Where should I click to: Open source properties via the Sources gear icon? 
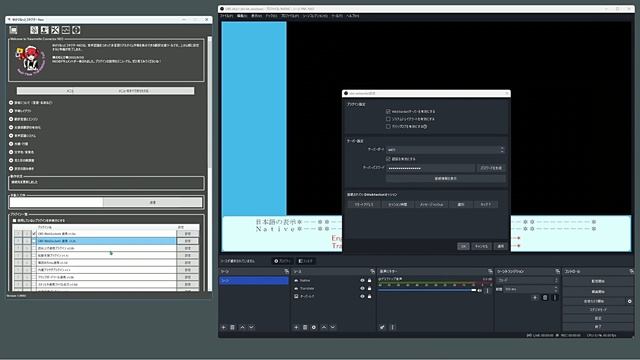[x=314, y=327]
